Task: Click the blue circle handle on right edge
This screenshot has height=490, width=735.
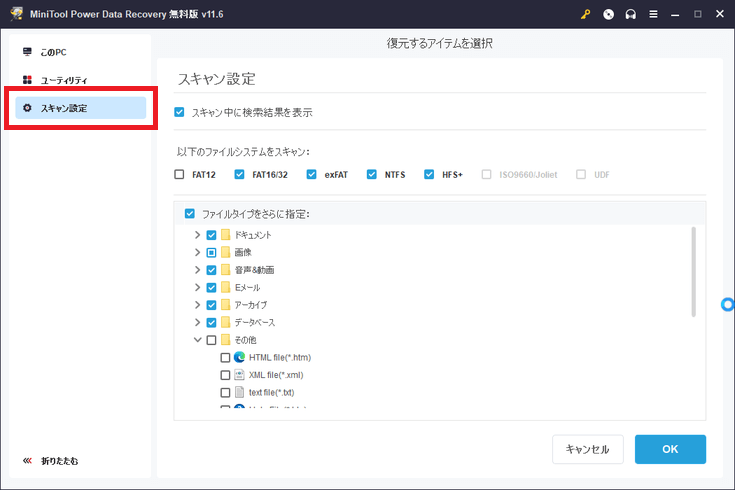Action: coord(728,304)
